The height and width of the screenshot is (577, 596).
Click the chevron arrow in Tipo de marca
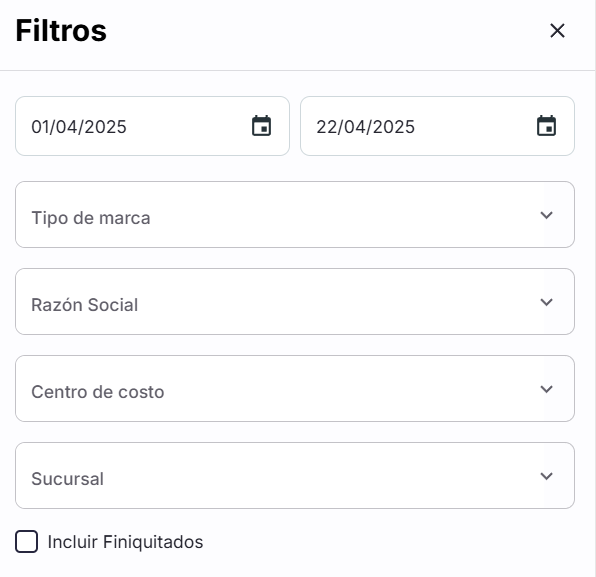546,215
